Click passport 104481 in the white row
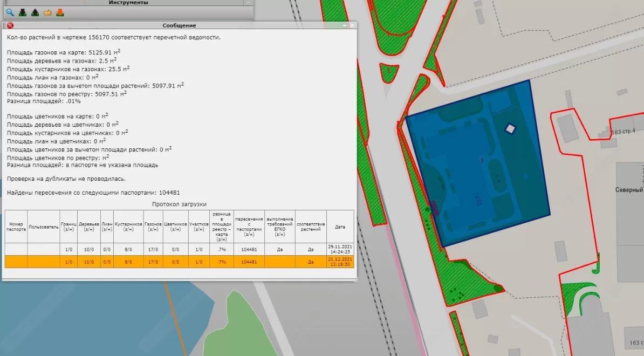The image size is (644, 356). pos(249,249)
